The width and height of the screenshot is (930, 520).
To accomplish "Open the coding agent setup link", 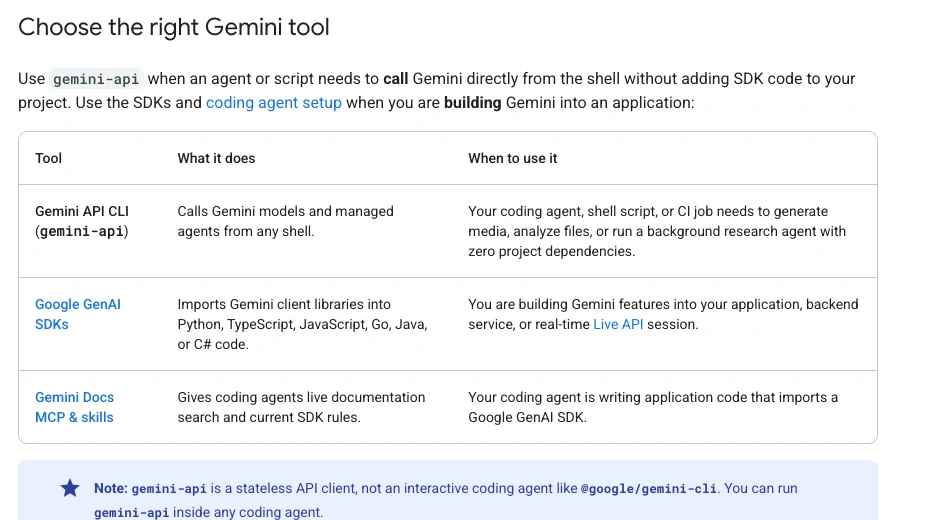I will (273, 103).
